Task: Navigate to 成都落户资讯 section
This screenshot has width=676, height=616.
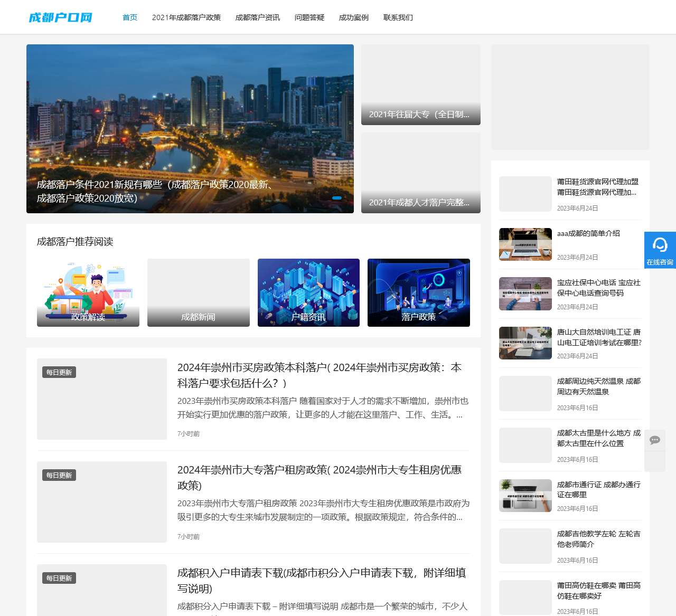Action: (x=257, y=17)
